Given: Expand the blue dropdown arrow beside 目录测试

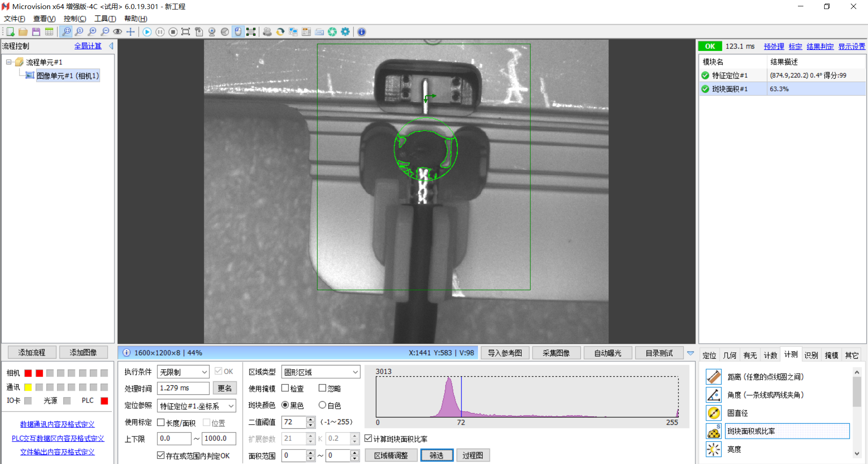Looking at the screenshot, I should pyautogui.click(x=690, y=353).
